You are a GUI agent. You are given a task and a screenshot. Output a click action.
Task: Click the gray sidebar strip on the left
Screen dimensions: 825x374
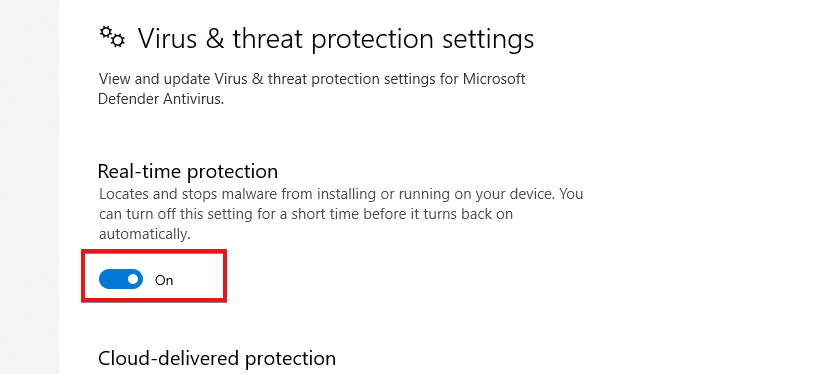29,187
